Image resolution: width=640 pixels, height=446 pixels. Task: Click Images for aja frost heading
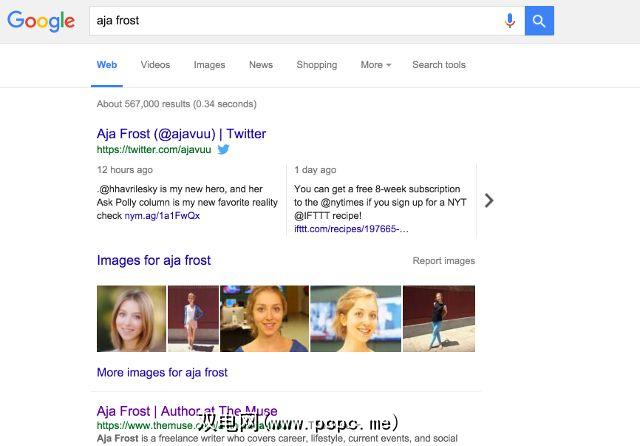pyautogui.click(x=154, y=260)
